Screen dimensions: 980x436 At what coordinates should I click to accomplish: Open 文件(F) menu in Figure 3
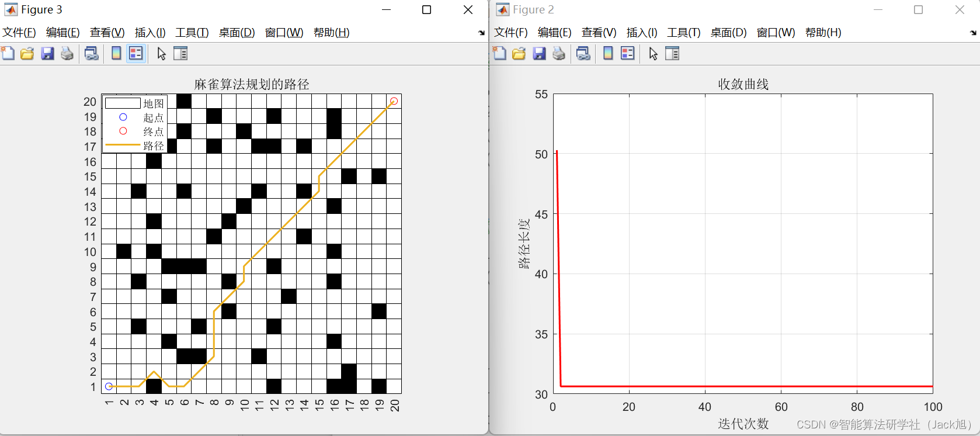pos(19,33)
